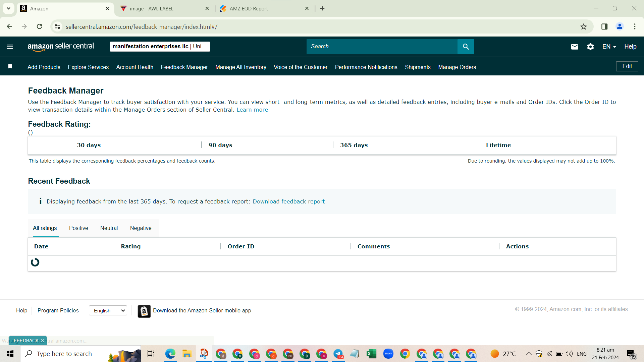
Task: Open Voice of the Customer
Action: [301, 67]
